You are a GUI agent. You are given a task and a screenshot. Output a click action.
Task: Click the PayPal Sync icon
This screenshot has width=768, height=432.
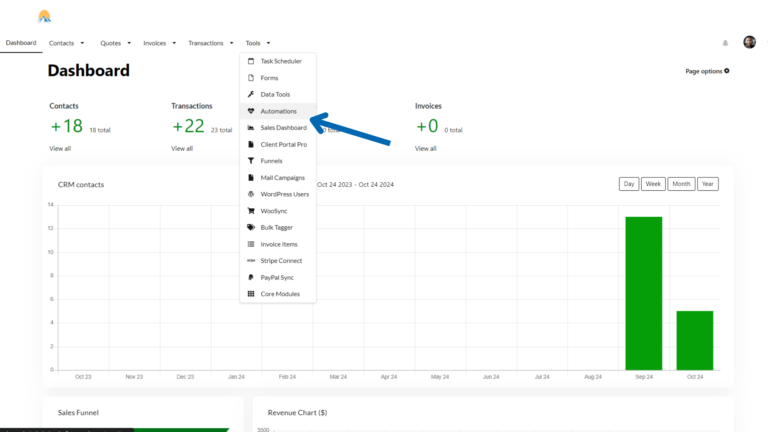point(251,277)
